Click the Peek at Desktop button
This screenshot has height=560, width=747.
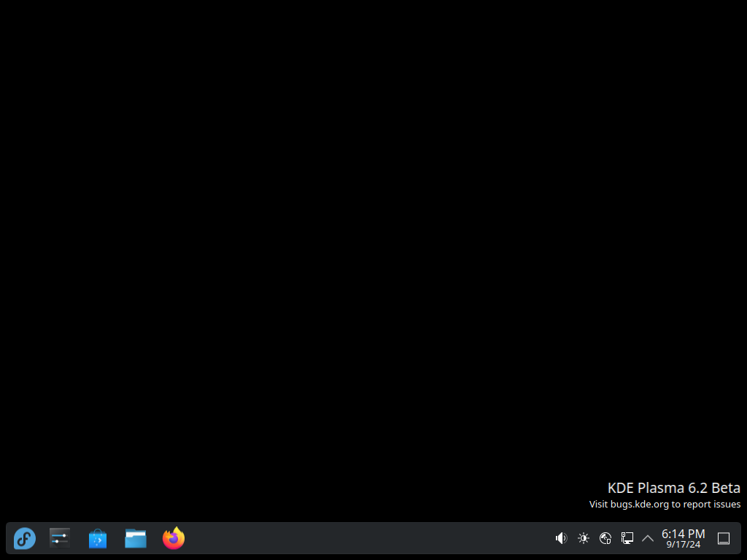[x=724, y=539]
